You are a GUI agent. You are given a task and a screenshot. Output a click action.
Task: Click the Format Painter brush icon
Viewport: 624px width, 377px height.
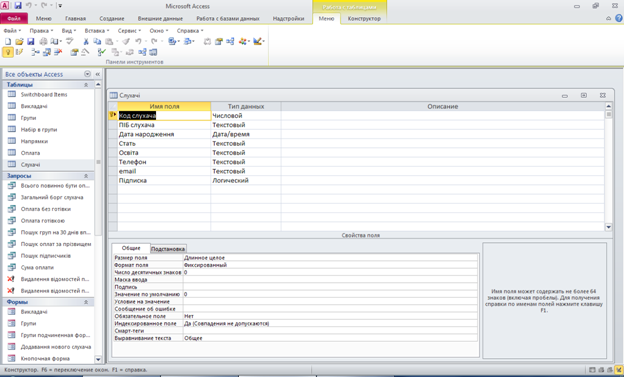[126, 41]
